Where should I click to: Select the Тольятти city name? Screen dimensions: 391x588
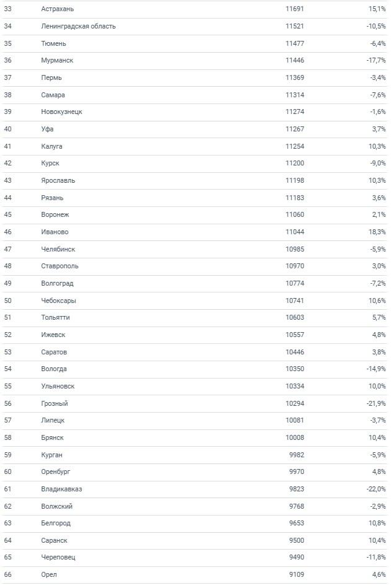tap(55, 318)
